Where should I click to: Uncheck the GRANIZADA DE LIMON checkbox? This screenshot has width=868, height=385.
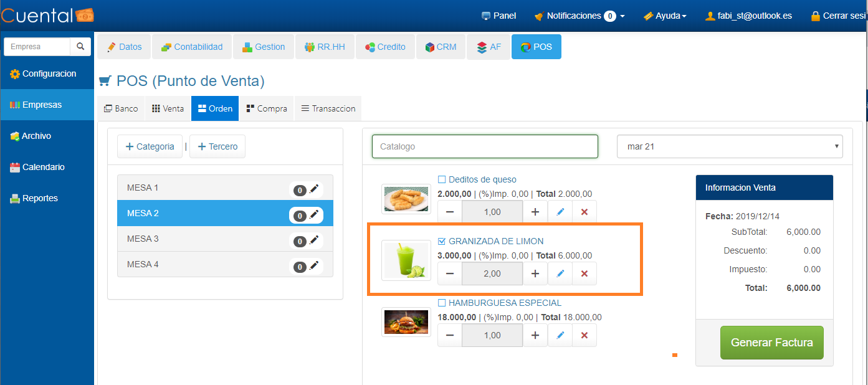[442, 241]
